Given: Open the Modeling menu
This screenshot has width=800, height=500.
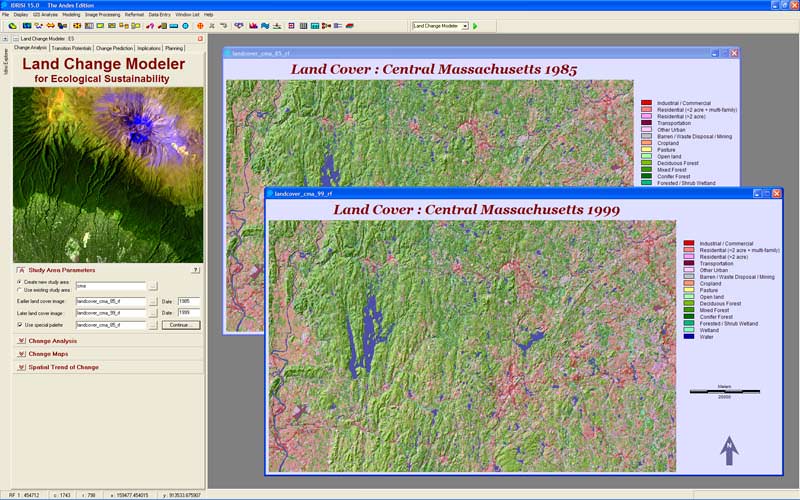Looking at the screenshot, I should [x=71, y=15].
